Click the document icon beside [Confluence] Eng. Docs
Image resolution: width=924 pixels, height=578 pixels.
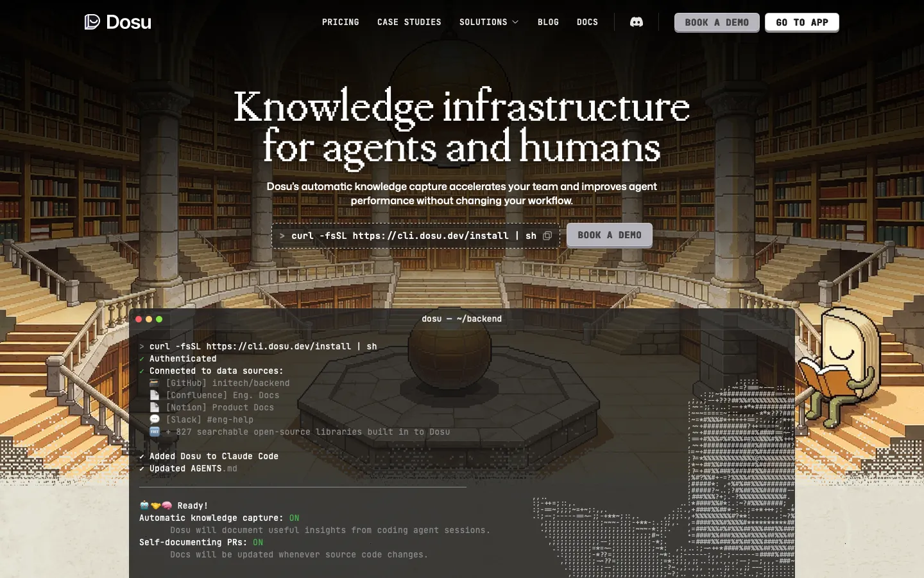pyautogui.click(x=154, y=395)
